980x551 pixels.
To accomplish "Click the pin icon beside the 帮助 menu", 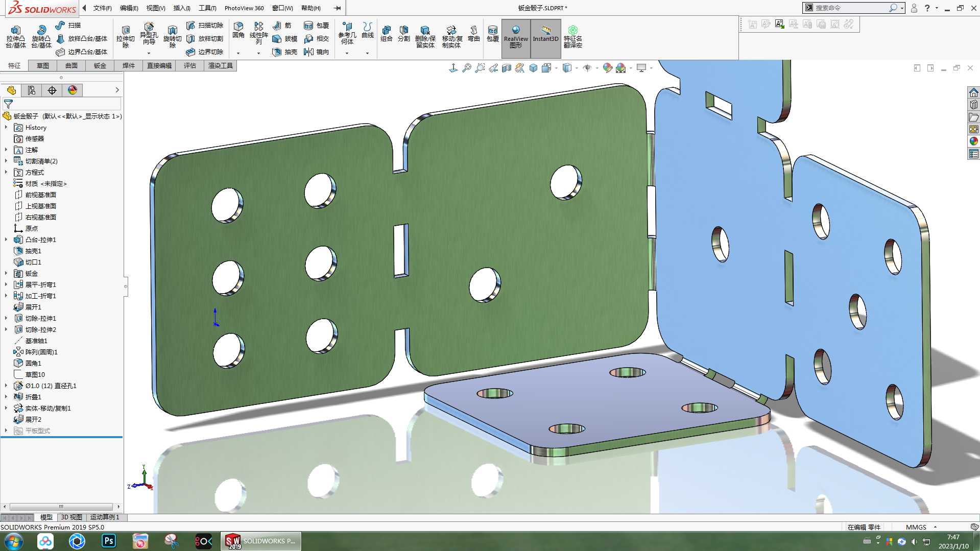I will coord(338,8).
